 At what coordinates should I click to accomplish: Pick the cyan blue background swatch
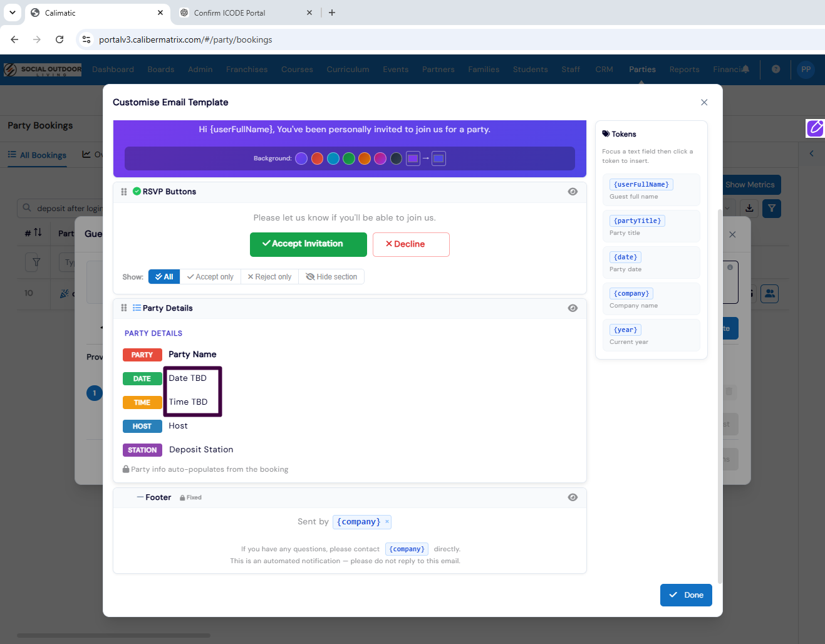pyautogui.click(x=333, y=158)
